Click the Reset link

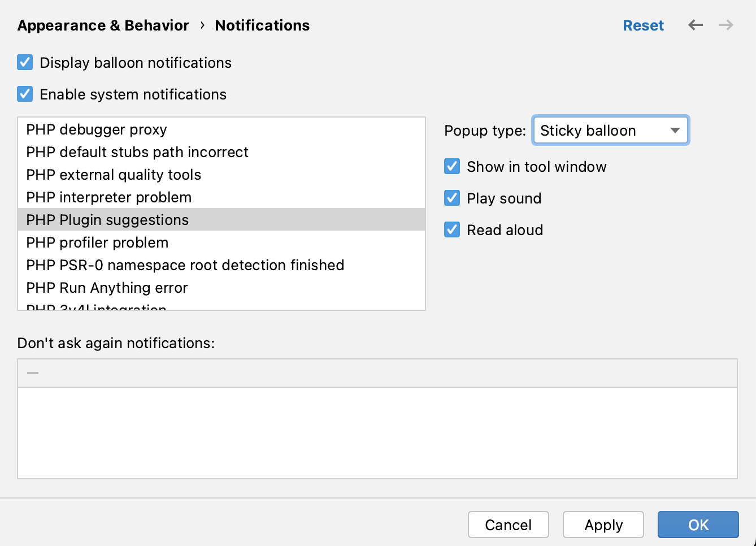pyautogui.click(x=644, y=25)
